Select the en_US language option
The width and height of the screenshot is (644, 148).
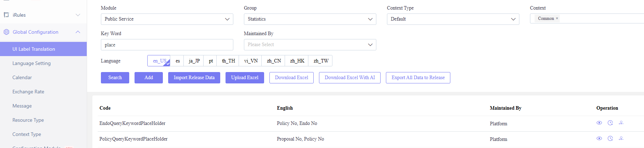tap(159, 61)
